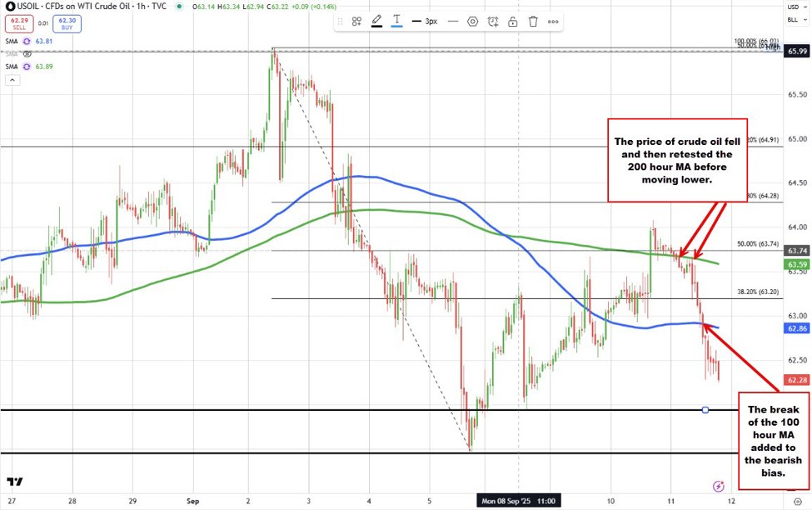Toggle the lock icon for drawing

coord(513,22)
